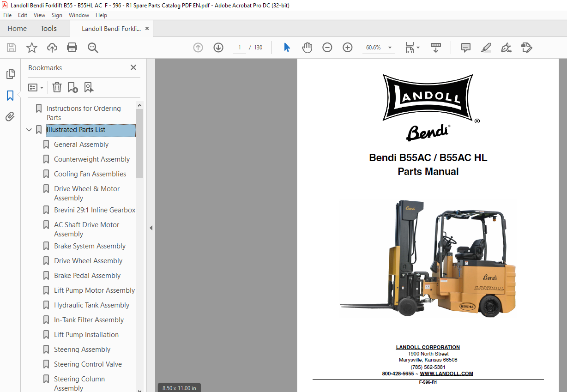Open the In-Tank Filter Assembly bookmark
The height and width of the screenshot is (392, 567).
click(89, 320)
